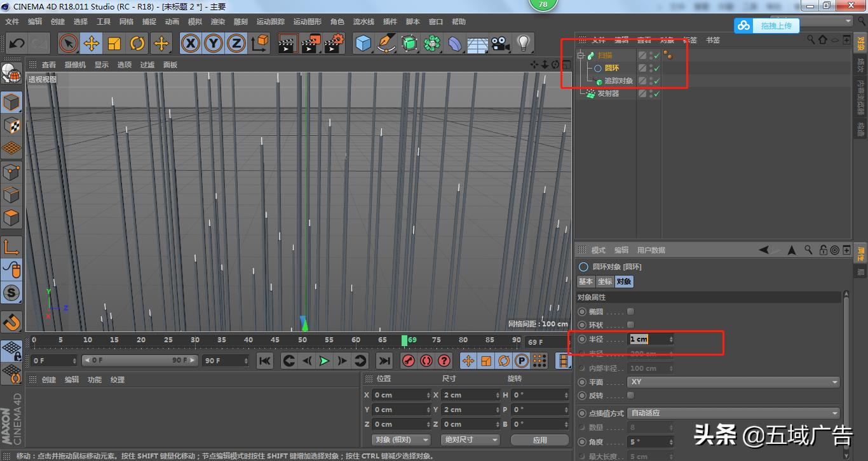This screenshot has width=868, height=461.
Task: Open the 运动图形 menu
Action: (307, 22)
